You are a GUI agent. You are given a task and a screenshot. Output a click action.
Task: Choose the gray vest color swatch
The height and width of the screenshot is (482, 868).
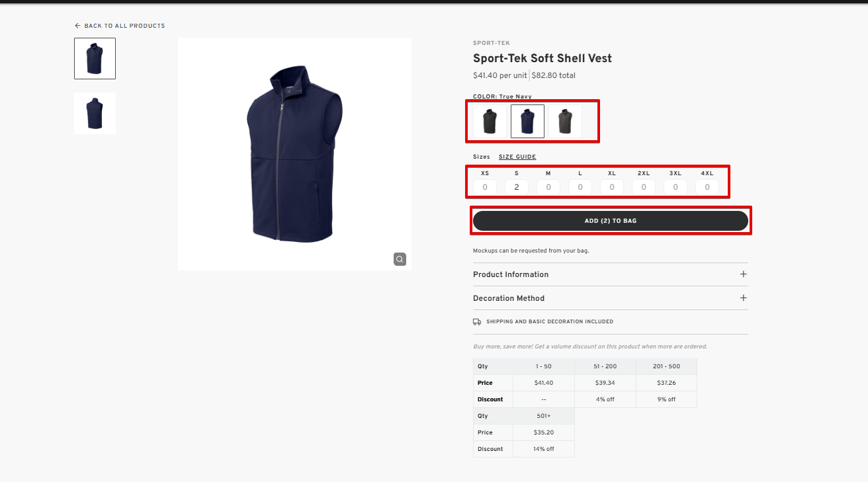(x=565, y=121)
